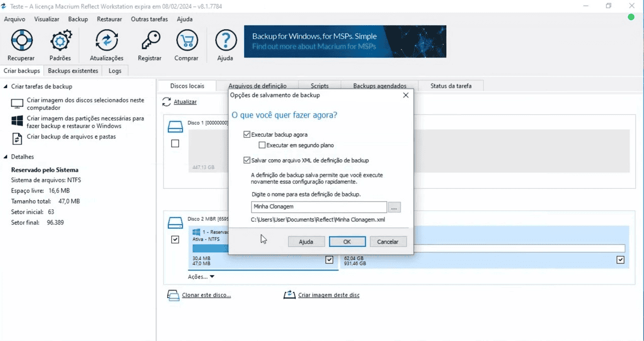The width and height of the screenshot is (644, 341).
Task: Click the "Setor final: 96.389" line
Action: [37, 223]
